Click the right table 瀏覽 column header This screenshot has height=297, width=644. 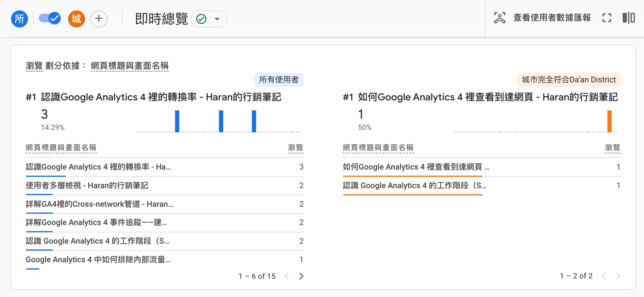pyautogui.click(x=613, y=148)
